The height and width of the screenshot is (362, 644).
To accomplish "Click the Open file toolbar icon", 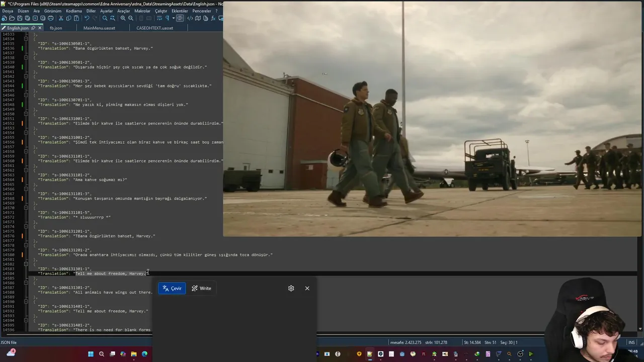I will pyautogui.click(x=12, y=18).
